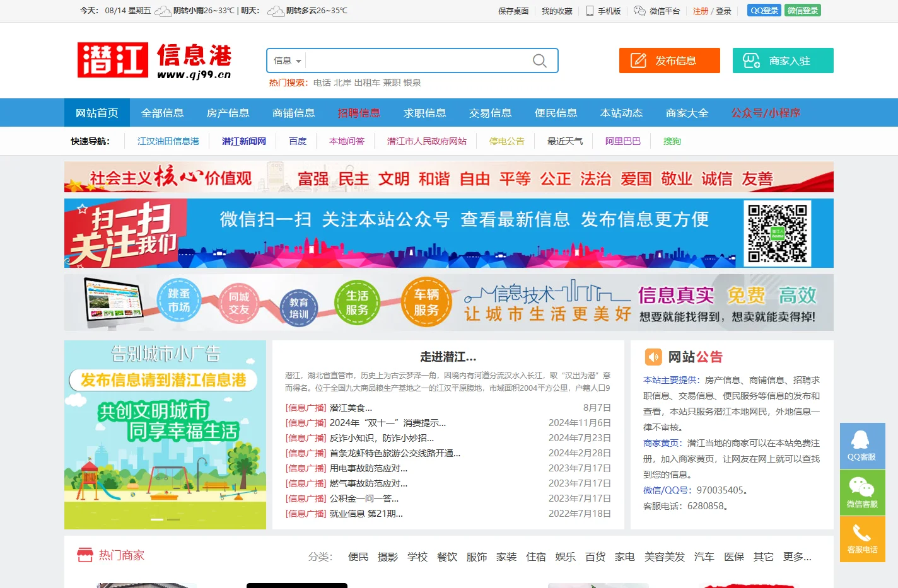Open the 潜江信息港 site logo
The height and width of the screenshot is (588, 898).
click(155, 61)
